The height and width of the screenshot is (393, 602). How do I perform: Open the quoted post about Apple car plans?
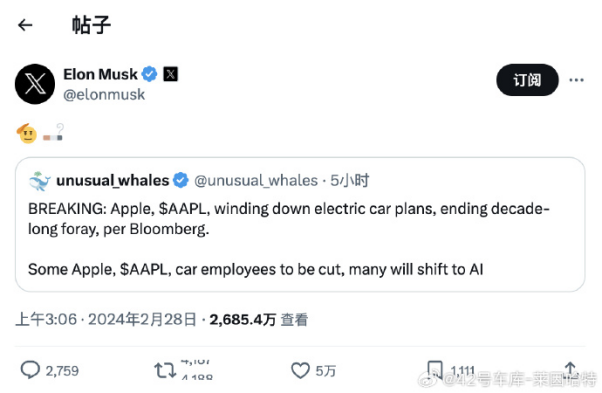[300, 225]
